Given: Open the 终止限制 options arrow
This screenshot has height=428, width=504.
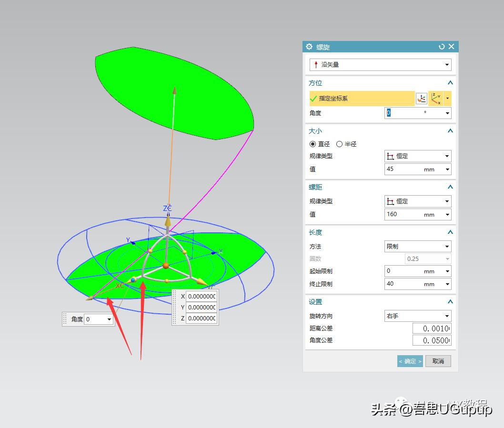Looking at the screenshot, I should click(x=447, y=284).
